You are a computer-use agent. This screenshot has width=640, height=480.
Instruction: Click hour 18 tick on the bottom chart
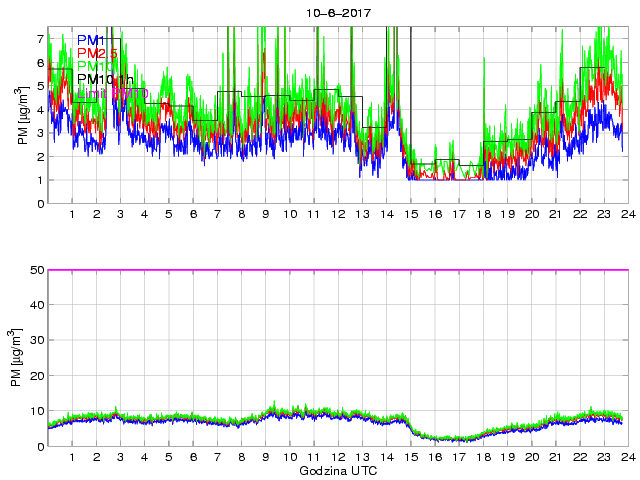(483, 457)
